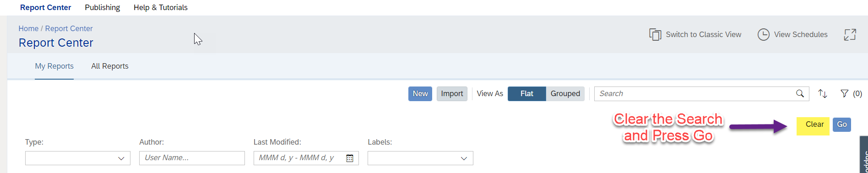Select the My Reports tab
868x173 pixels.
(54, 66)
